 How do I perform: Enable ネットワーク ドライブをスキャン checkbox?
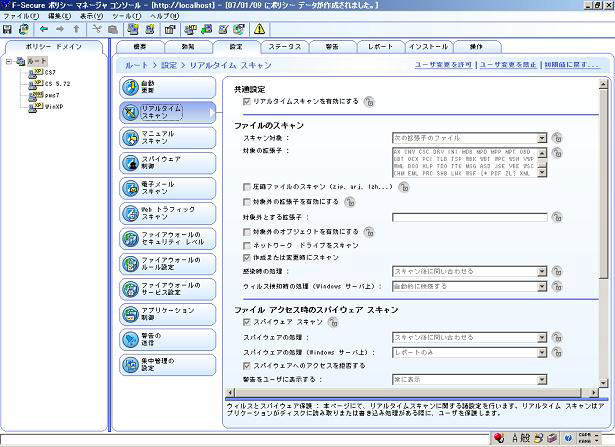tap(247, 246)
